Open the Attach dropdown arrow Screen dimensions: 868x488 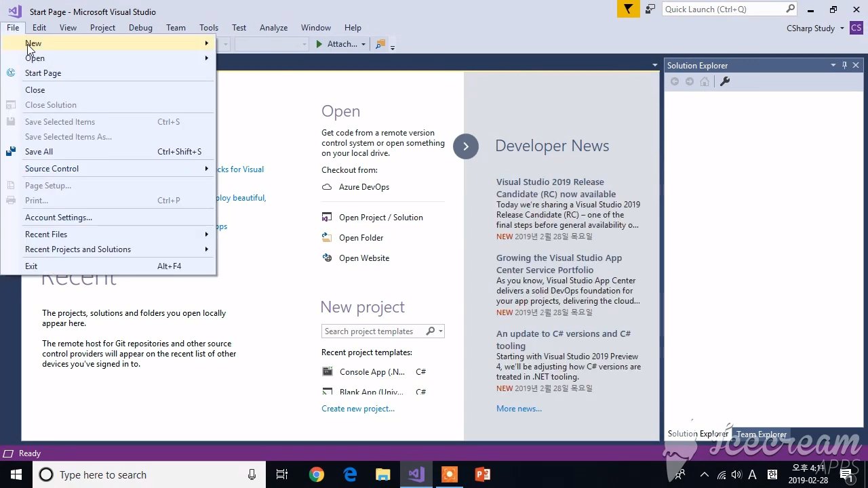coord(363,44)
